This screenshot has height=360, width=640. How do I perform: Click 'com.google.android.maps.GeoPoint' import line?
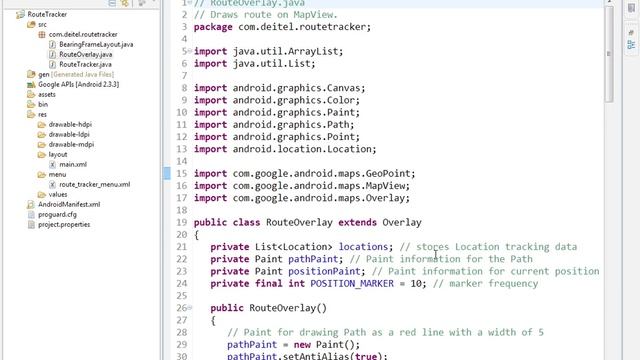(304, 173)
